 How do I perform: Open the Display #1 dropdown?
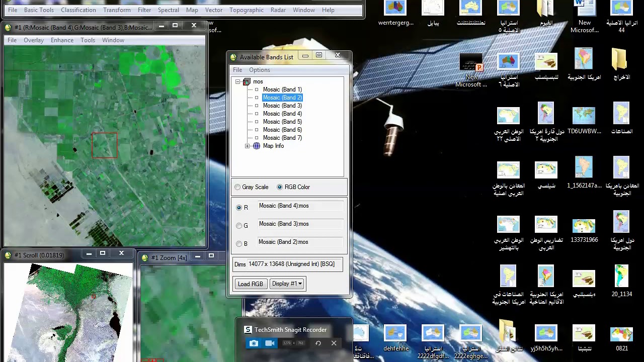tap(287, 284)
